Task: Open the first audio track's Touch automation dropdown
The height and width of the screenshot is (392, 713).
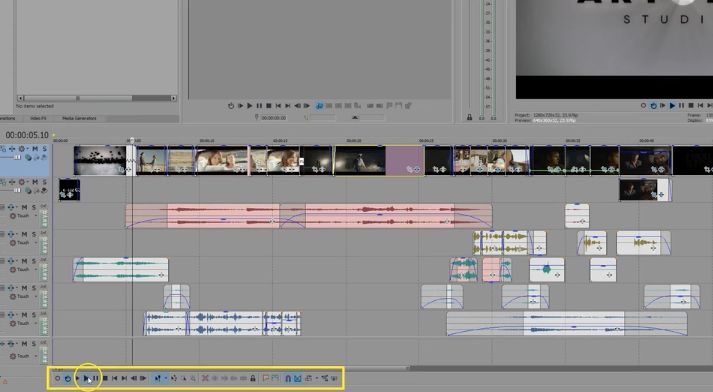Action: coord(36,216)
